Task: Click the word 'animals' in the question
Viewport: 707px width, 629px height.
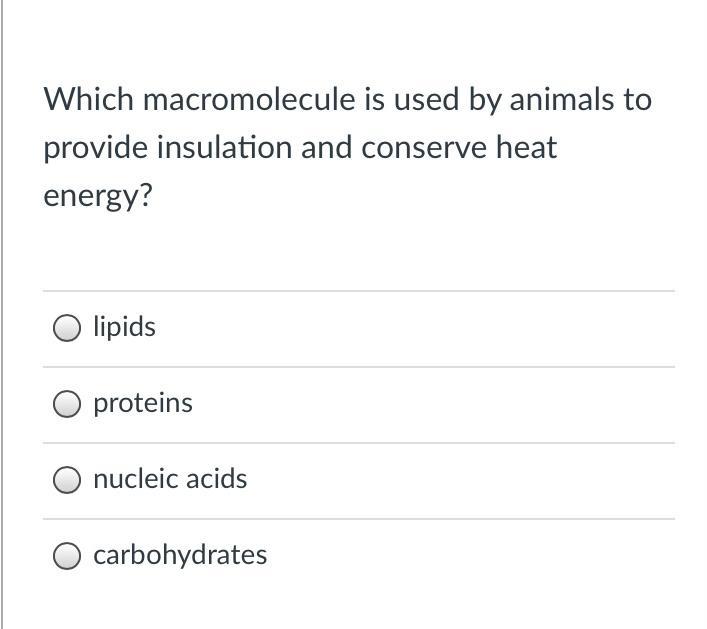Action: 562,99
